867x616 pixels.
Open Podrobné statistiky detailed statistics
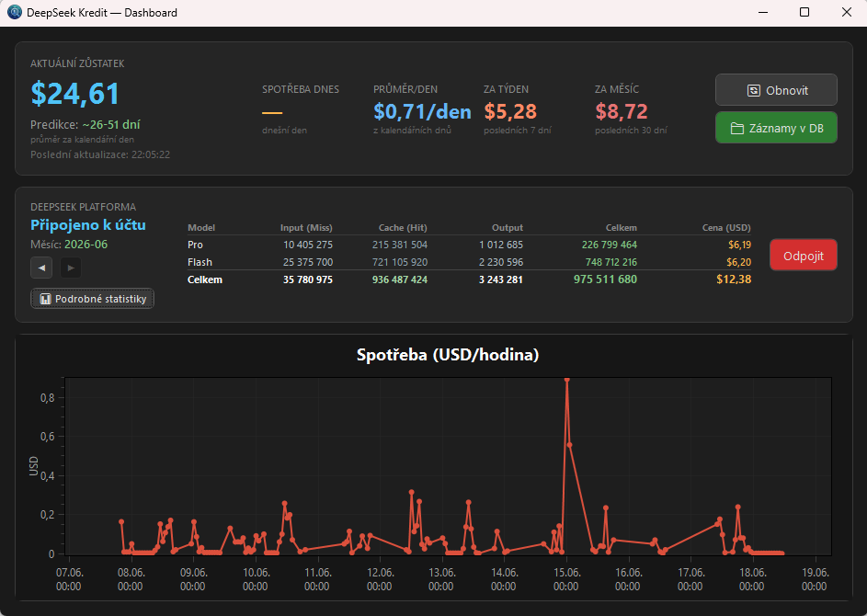click(92, 299)
